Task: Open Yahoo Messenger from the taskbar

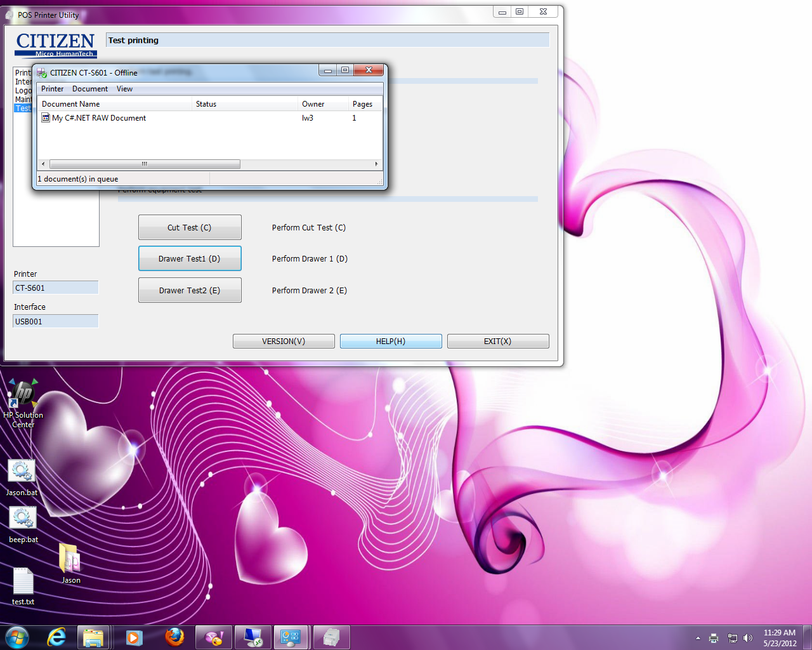Action: (214, 637)
